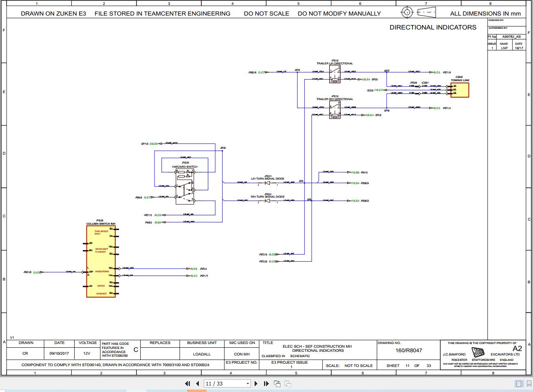Go back one page

[x=197, y=383]
